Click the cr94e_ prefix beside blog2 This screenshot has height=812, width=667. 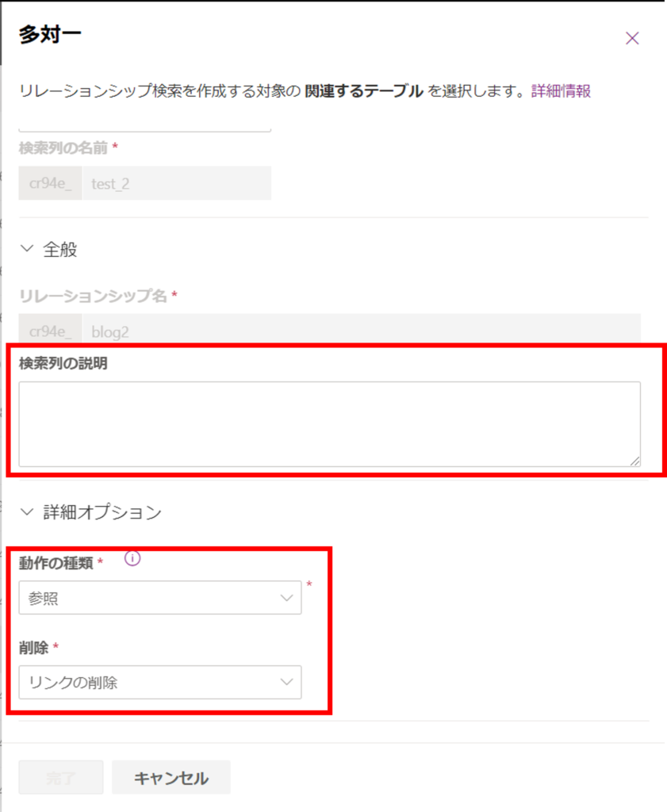click(50, 331)
